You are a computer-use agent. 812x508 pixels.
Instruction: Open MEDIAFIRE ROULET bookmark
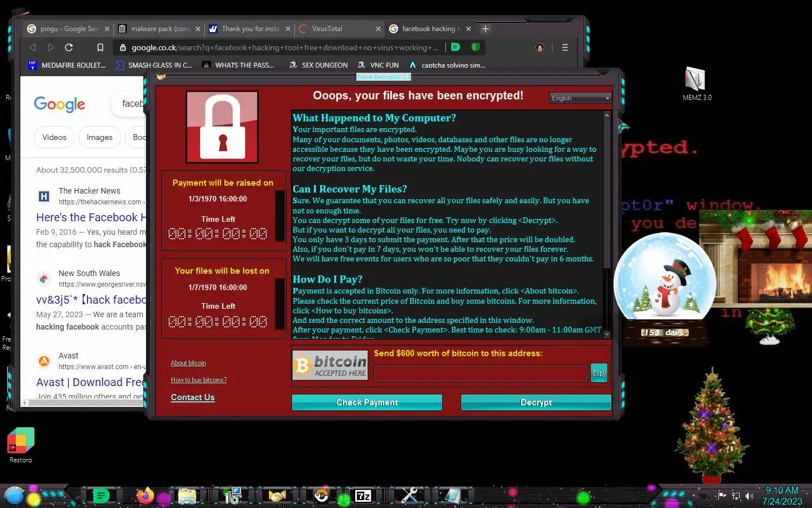click(x=67, y=65)
